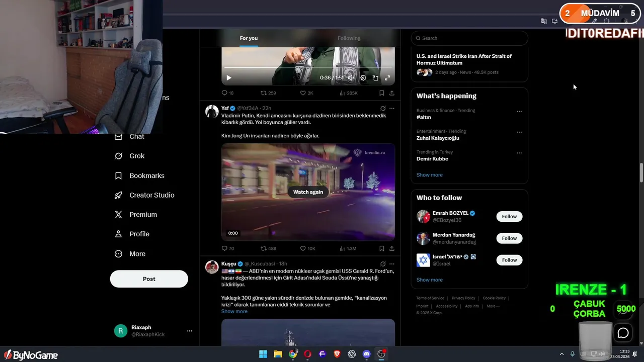Image resolution: width=644 pixels, height=362 pixels.
Task: Click the Search input field
Action: click(469, 38)
